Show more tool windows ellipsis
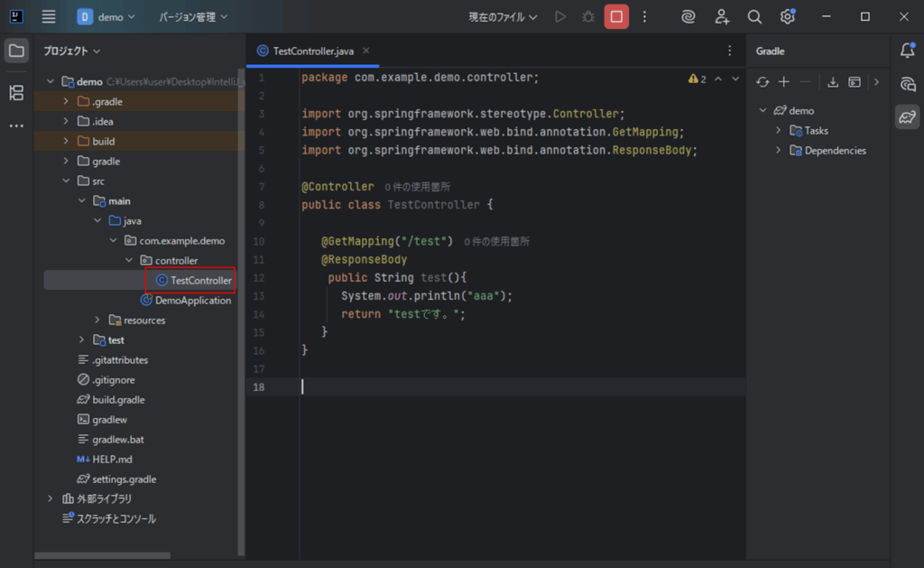The height and width of the screenshot is (568, 924). pyautogui.click(x=16, y=126)
